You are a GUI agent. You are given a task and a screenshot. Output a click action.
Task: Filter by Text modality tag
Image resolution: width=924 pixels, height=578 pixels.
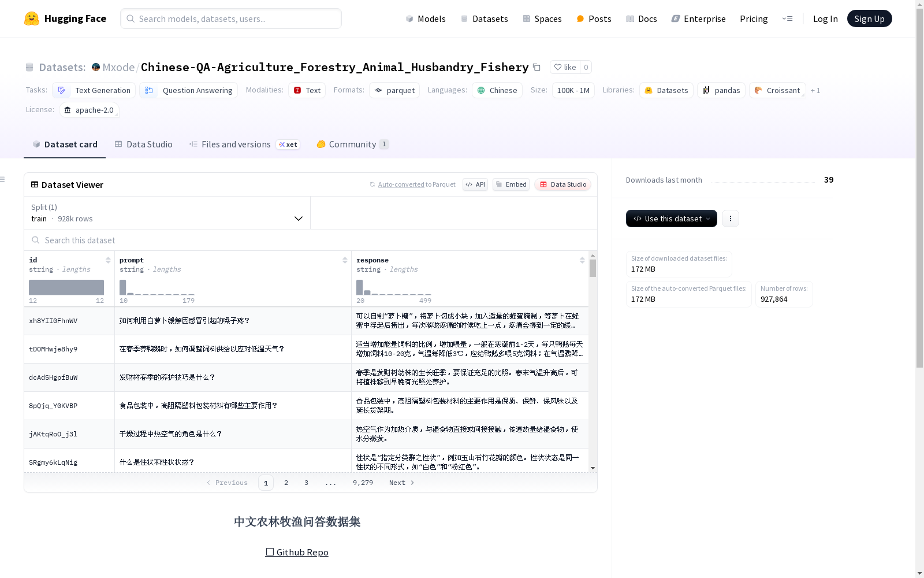(x=307, y=90)
